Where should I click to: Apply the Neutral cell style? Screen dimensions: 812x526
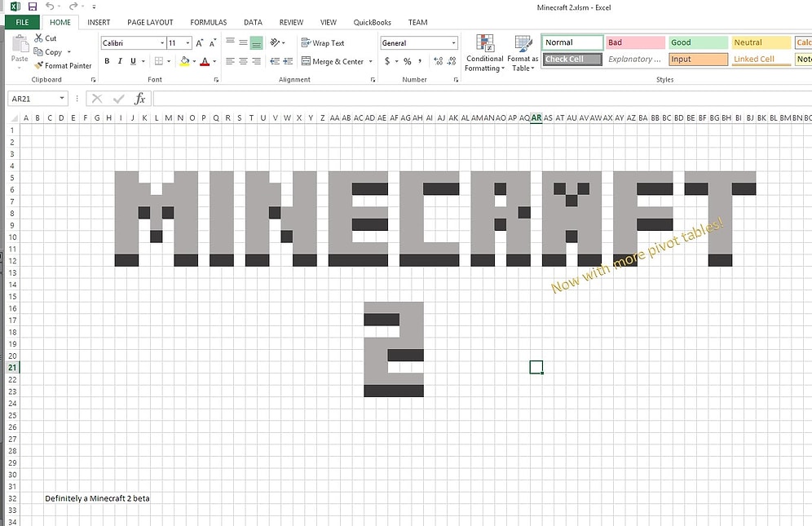click(x=761, y=42)
